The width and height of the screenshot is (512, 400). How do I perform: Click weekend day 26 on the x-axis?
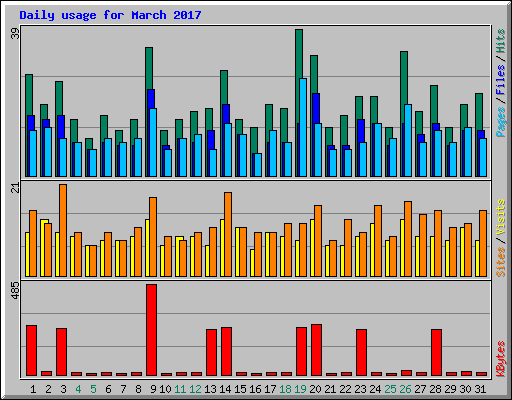pos(405,389)
